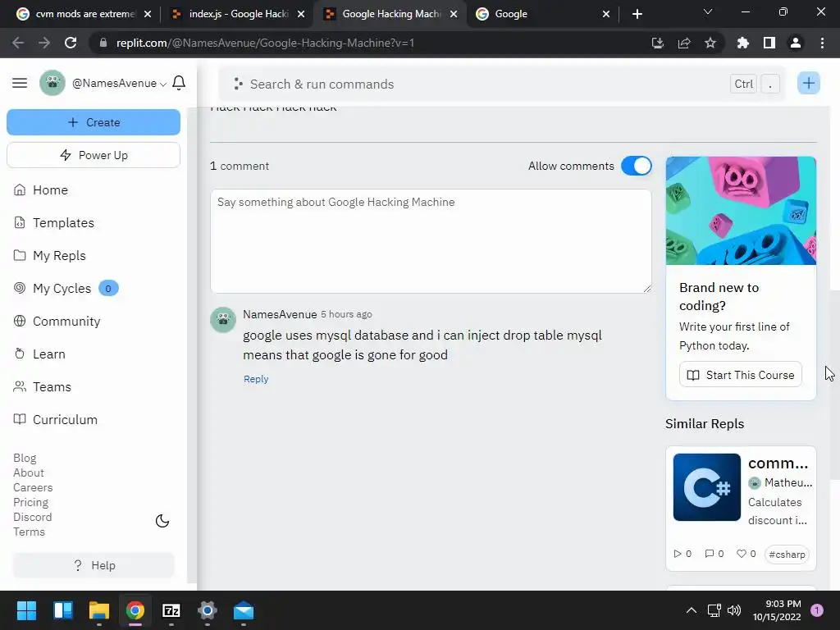Click the NamesAvenue profile avatar in sidebar
Viewport: 840px width, 630px height.
(52, 83)
